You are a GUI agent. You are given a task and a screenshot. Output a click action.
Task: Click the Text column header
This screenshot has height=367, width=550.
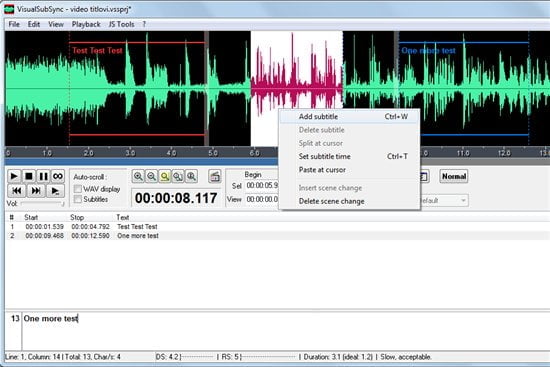[123, 218]
